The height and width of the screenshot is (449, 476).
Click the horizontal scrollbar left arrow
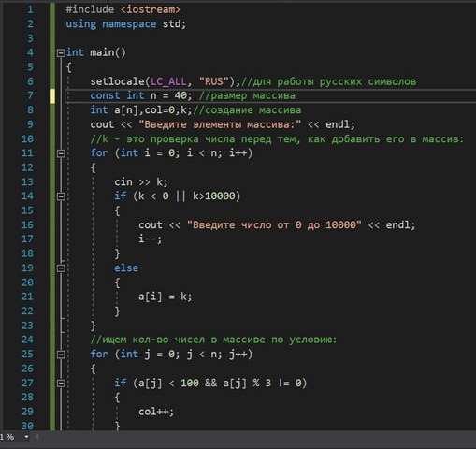[36, 437]
